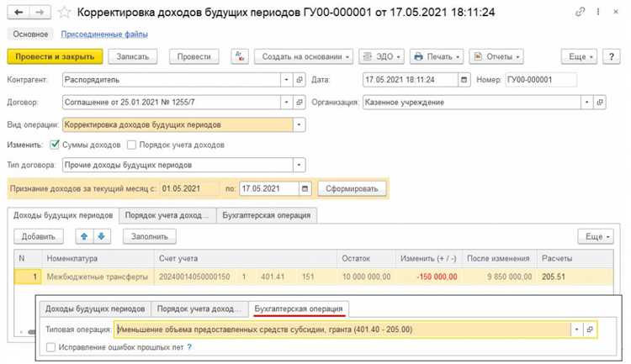Screen dimensions: 631x364
Task: Open the Договор record with its open icon
Action: tap(299, 103)
